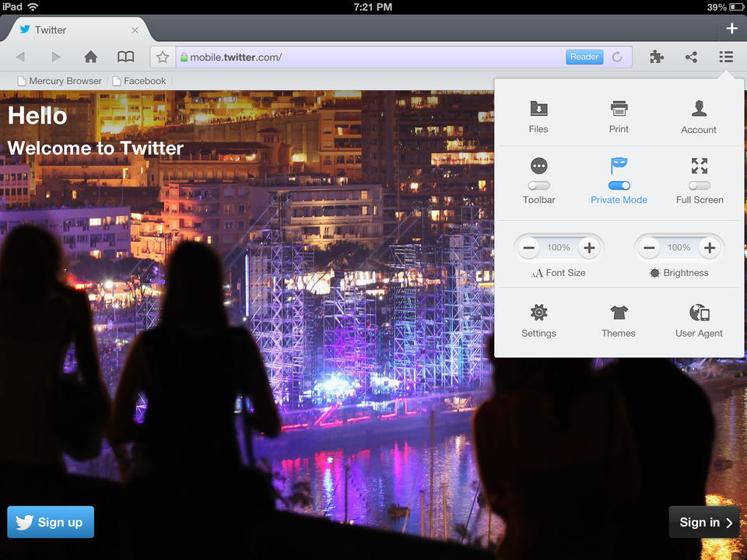This screenshot has width=747, height=560.
Task: Lower brightness with minus
Action: 649,247
